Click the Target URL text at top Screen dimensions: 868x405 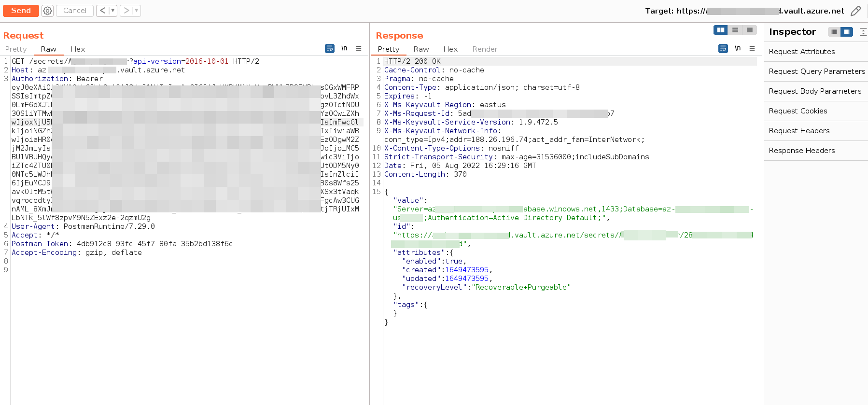[745, 11]
